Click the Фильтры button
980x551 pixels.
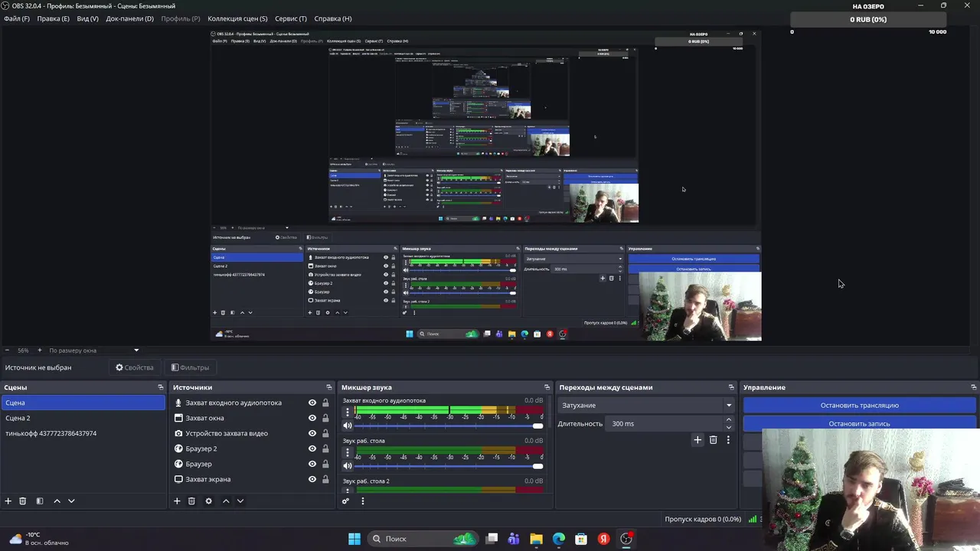point(190,367)
